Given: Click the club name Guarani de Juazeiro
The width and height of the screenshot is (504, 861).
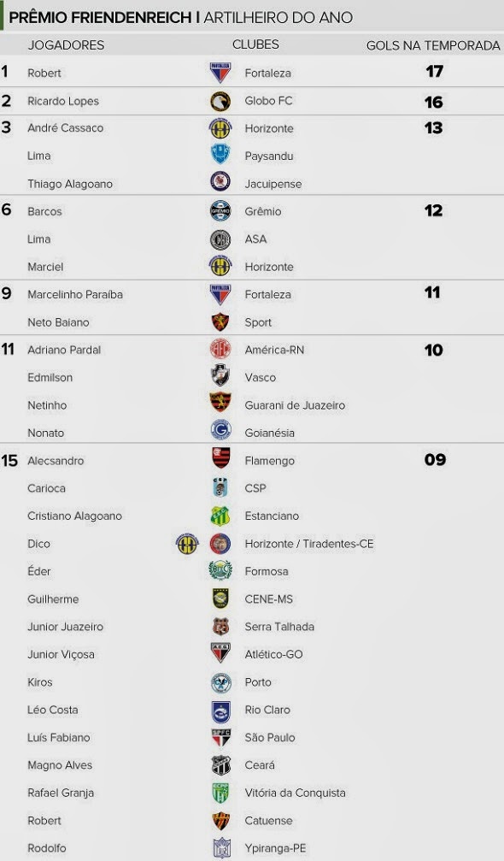Looking at the screenshot, I should pyautogui.click(x=295, y=405).
